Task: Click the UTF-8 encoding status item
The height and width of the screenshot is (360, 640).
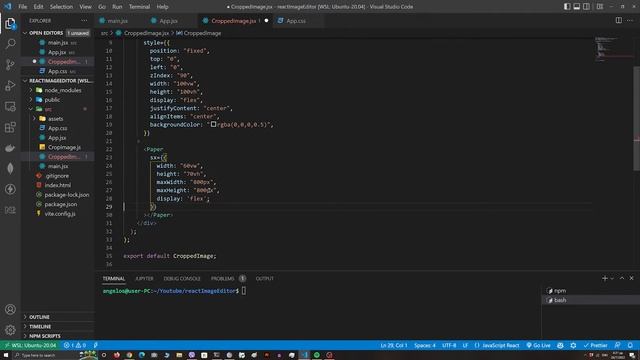Action: pos(449,345)
